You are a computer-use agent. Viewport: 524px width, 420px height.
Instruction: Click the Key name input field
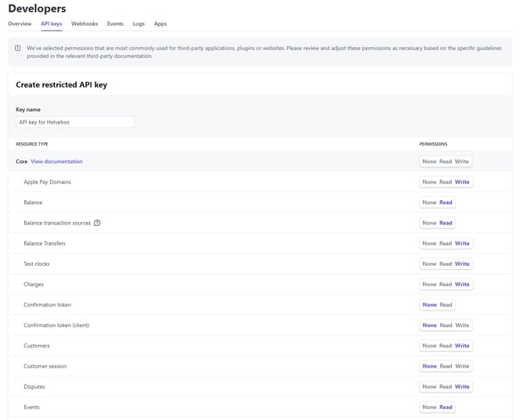coord(75,122)
